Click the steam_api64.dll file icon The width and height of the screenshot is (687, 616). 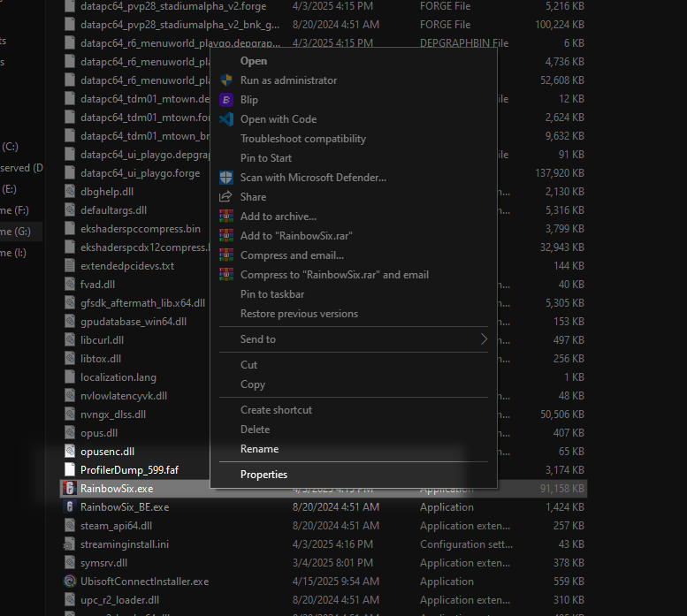pos(69,525)
